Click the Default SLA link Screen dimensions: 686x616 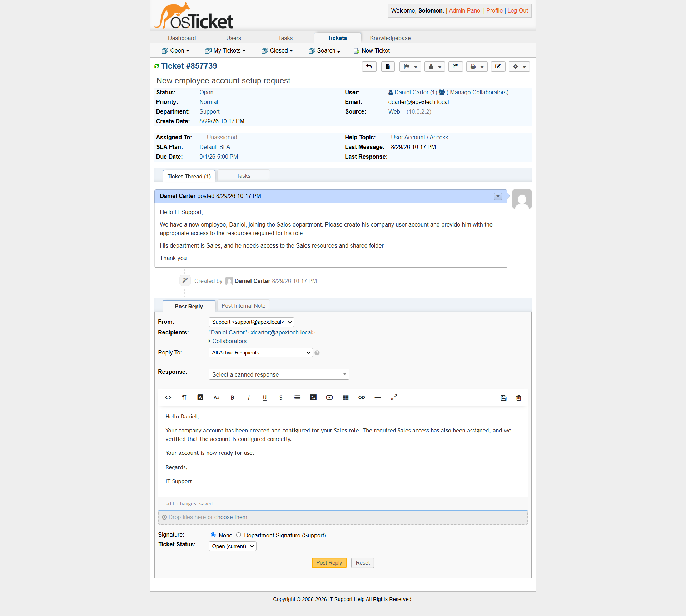click(x=215, y=147)
